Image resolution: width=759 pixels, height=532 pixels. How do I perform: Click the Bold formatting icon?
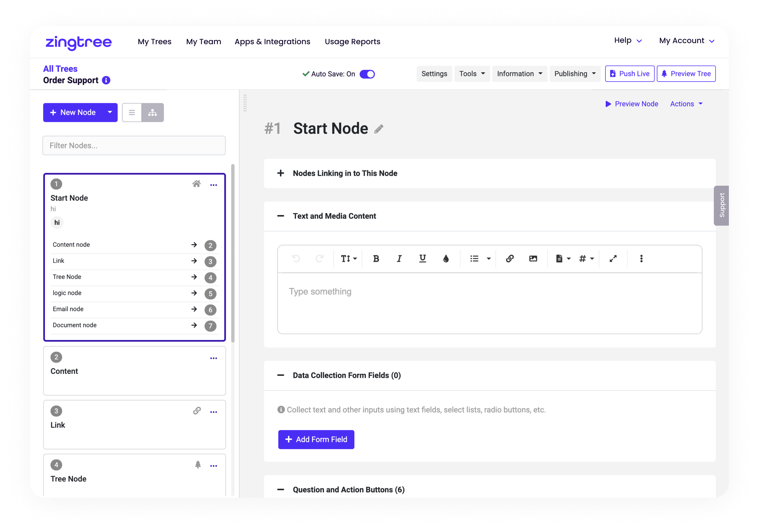point(376,259)
